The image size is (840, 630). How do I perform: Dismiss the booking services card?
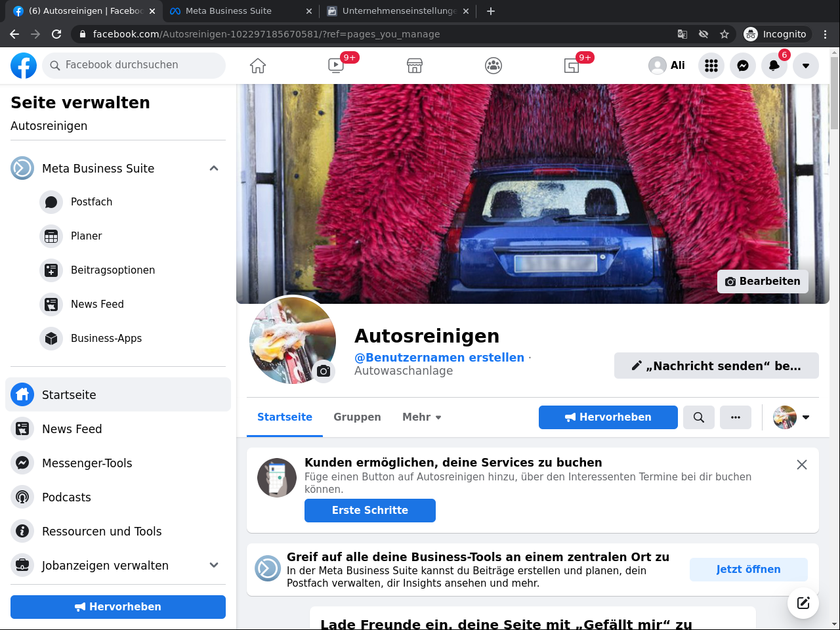(802, 465)
